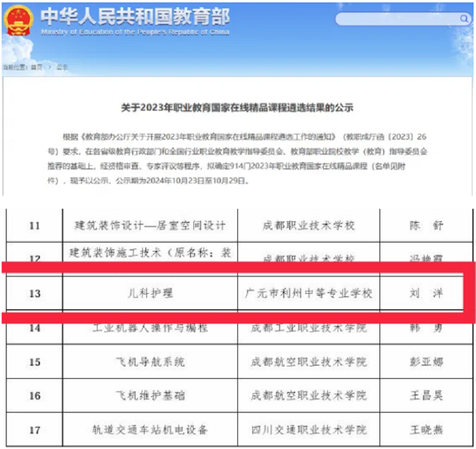The width and height of the screenshot is (476, 449).
Task: Click the name 彭亚娜 in row 15
Action: 427,362
